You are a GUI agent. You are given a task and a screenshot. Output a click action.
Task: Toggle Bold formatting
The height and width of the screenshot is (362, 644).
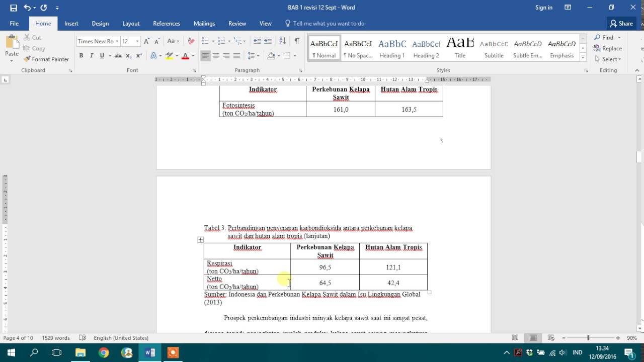click(81, 56)
